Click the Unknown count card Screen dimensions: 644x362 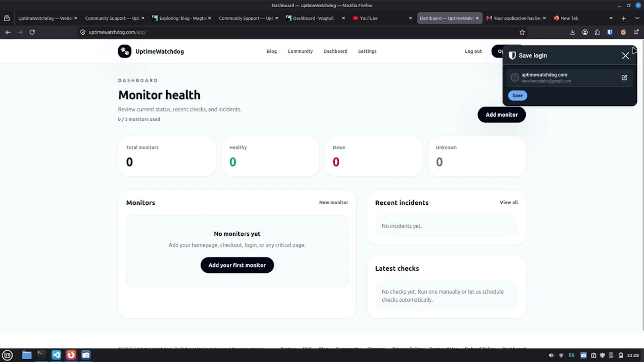(477, 156)
